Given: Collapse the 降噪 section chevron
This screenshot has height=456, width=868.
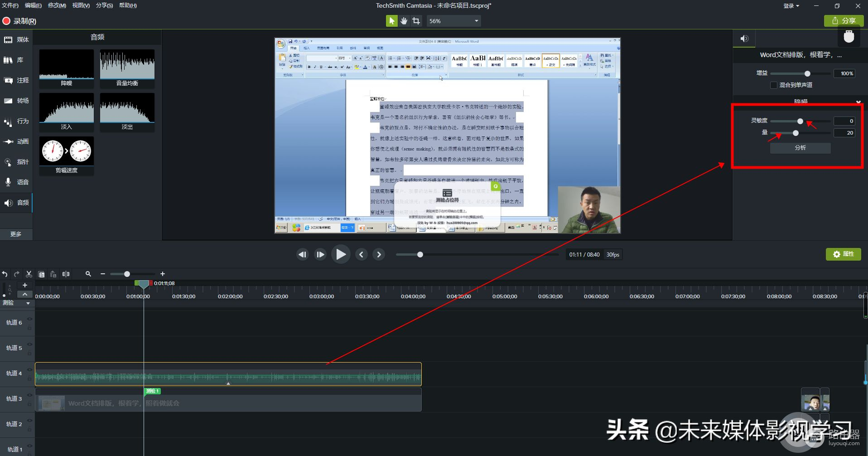Looking at the screenshot, I should coord(858,102).
